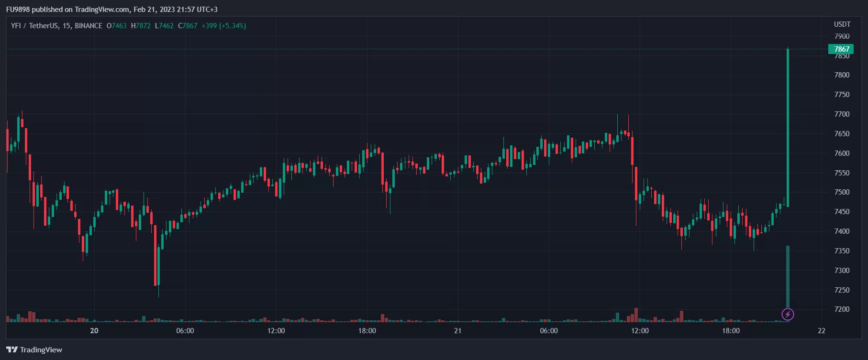Click the 7900 price axis label
The image size is (868, 360).
[842, 36]
